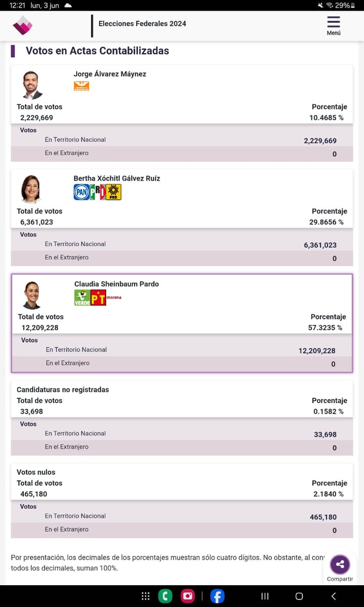Viewport: 364px width, 607px height.
Task: Click the PAN party logo
Action: (81, 192)
